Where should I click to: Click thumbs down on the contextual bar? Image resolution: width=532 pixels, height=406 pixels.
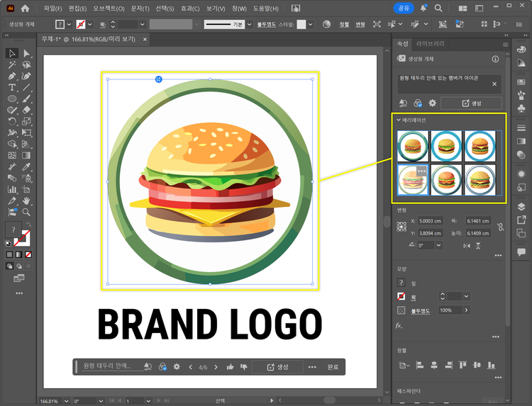243,367
